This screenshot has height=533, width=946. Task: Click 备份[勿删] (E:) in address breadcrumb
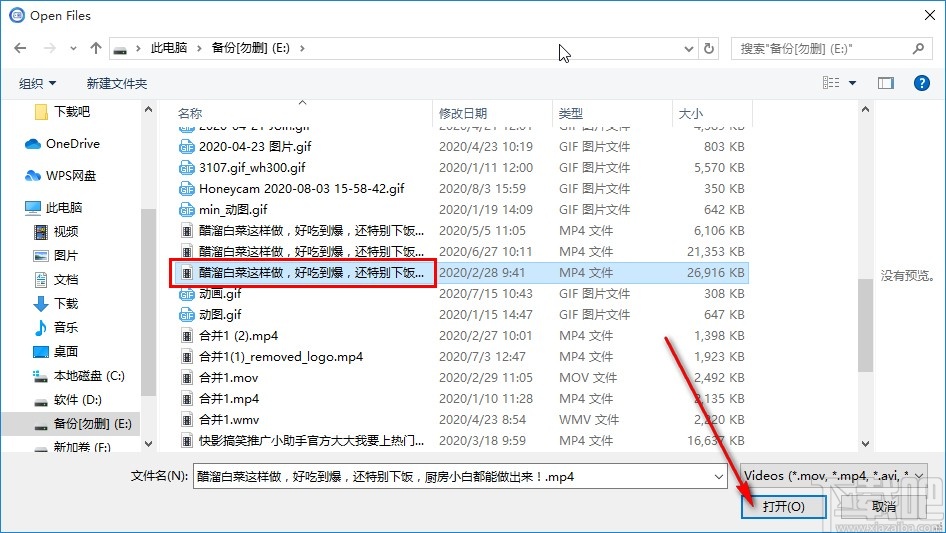(x=250, y=48)
